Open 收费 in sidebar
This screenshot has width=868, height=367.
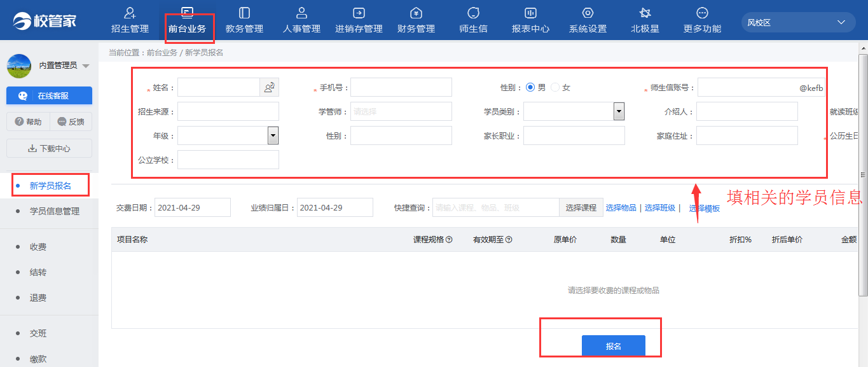tap(38, 247)
